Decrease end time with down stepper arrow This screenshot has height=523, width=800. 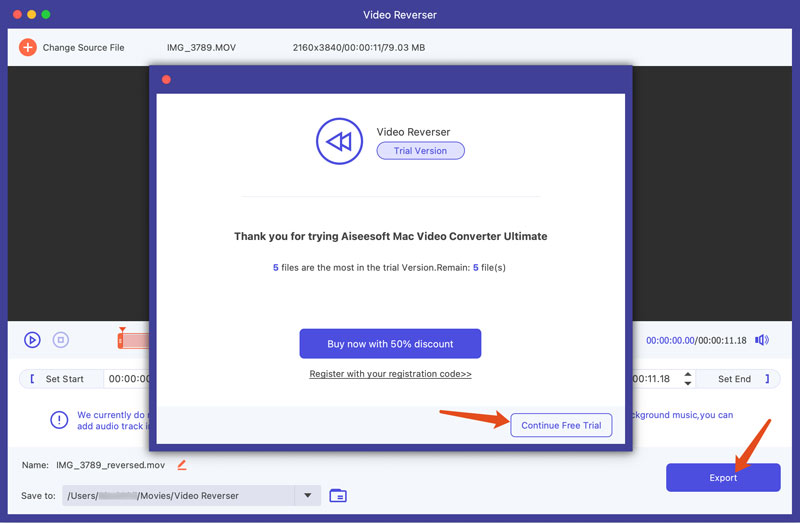pos(688,383)
